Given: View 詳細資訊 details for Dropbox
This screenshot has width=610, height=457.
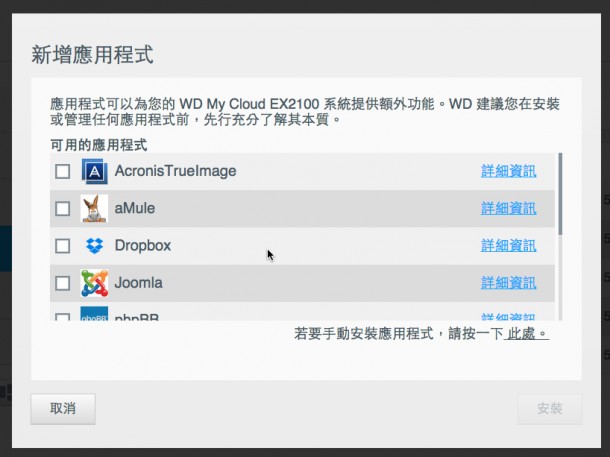Looking at the screenshot, I should click(508, 246).
